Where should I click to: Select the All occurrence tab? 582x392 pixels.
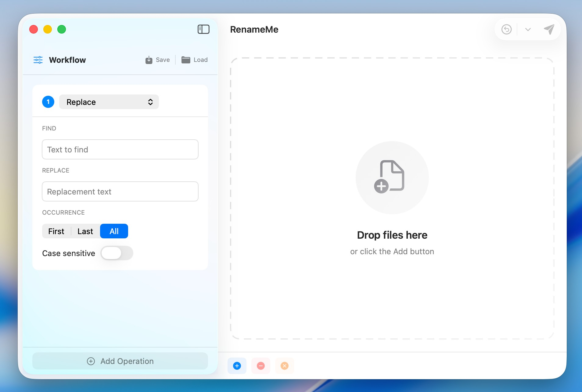pos(114,231)
